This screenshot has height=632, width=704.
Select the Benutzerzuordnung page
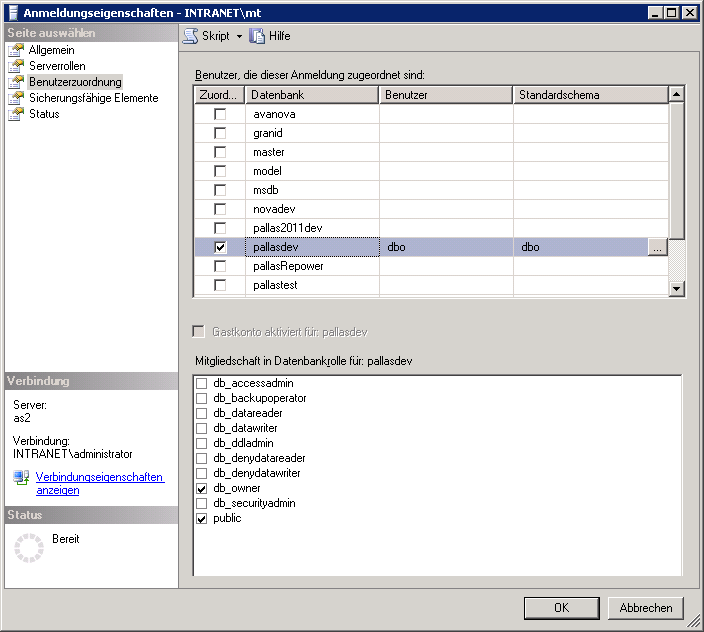click(75, 82)
